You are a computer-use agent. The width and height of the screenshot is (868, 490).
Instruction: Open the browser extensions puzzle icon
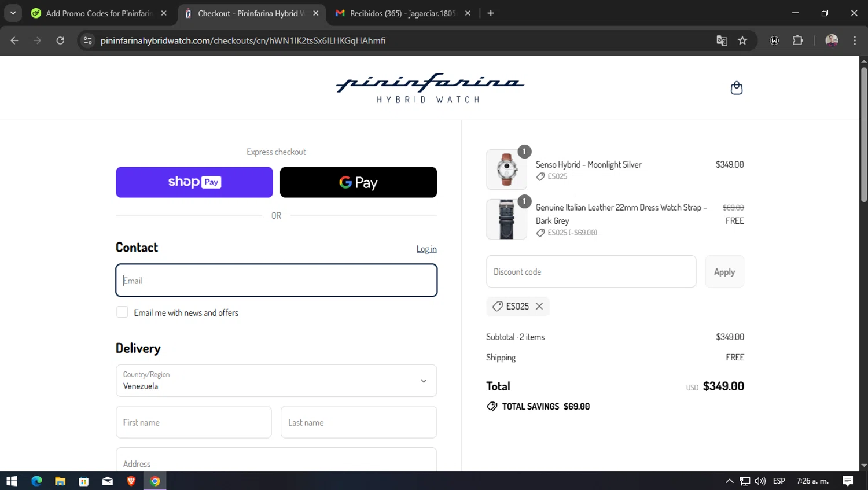coord(797,40)
